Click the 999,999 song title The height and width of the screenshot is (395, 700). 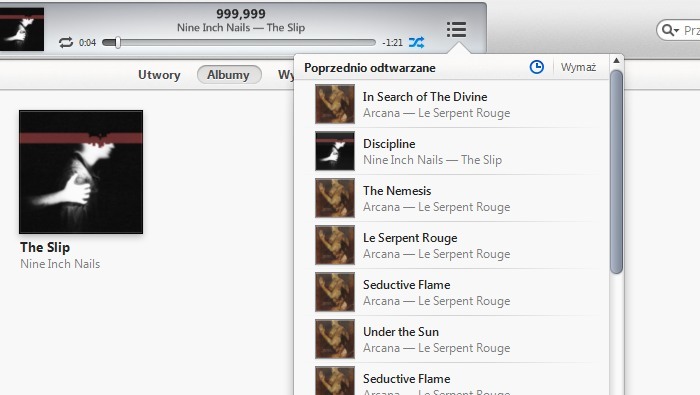[241, 14]
